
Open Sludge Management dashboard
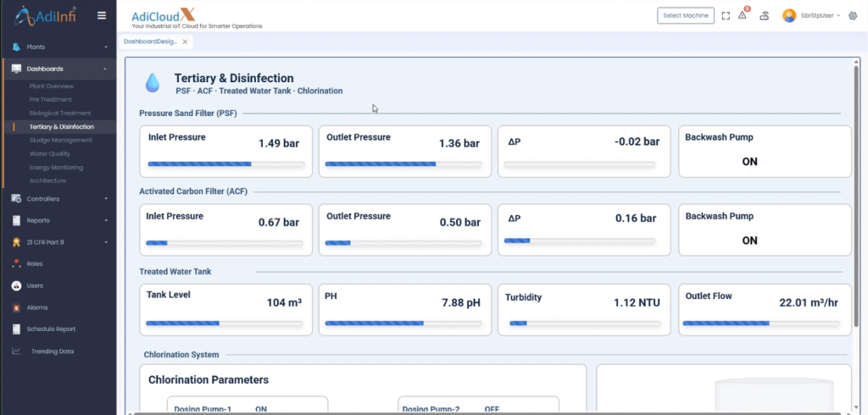point(61,140)
